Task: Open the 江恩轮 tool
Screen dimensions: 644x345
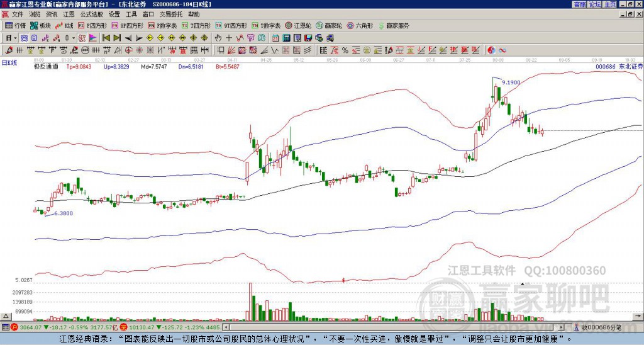Action: point(298,25)
